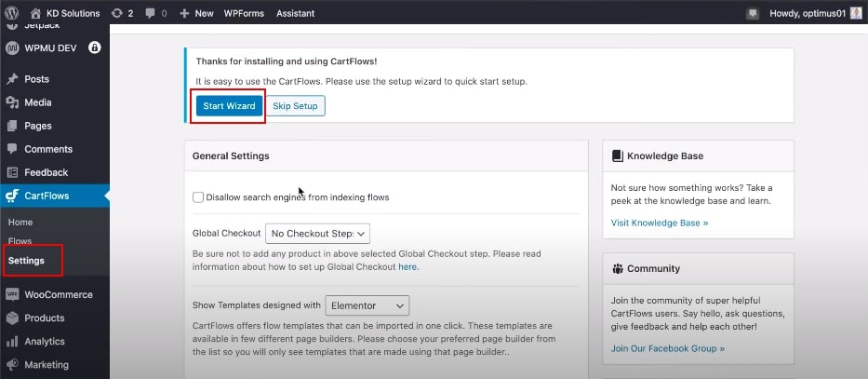This screenshot has height=379, width=868.
Task: Open the WooCommerce menu label
Action: pyautogui.click(x=59, y=295)
